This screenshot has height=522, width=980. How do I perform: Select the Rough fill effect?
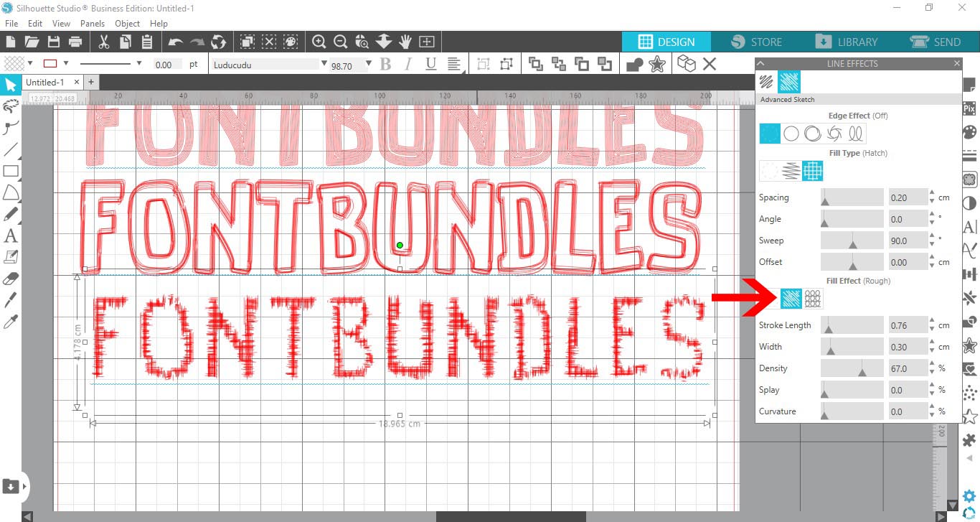[791, 298]
